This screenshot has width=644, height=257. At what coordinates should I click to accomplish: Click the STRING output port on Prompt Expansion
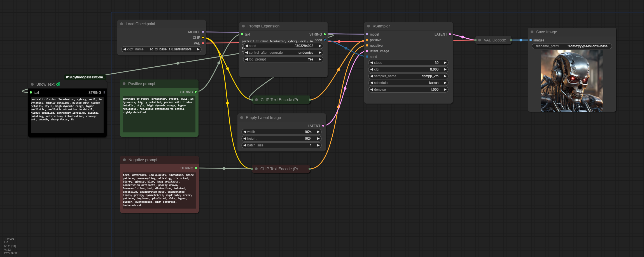(325, 34)
